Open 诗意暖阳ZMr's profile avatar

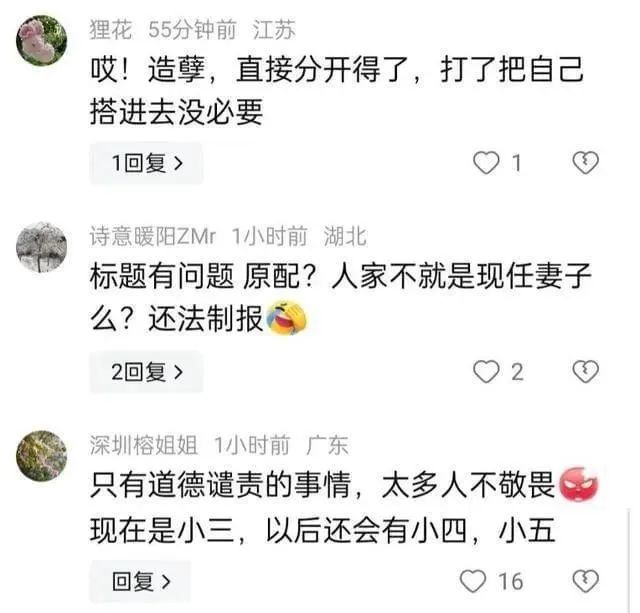click(41, 247)
